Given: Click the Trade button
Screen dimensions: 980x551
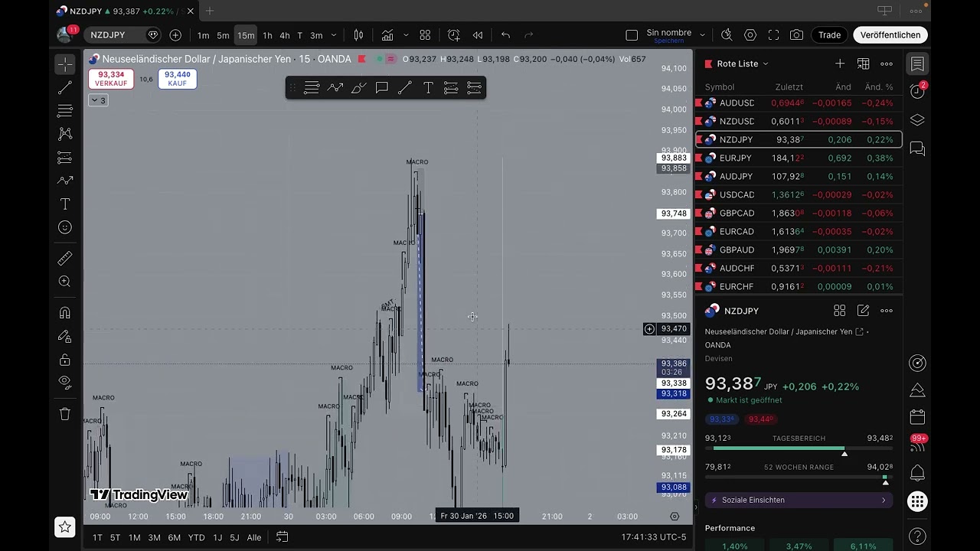Looking at the screenshot, I should coord(829,35).
